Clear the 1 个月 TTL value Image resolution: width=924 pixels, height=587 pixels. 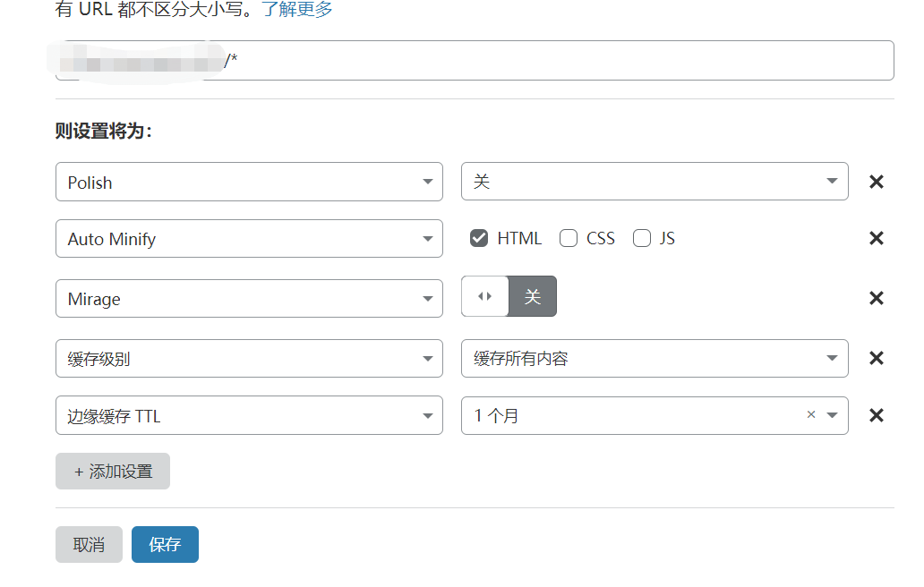click(x=811, y=415)
